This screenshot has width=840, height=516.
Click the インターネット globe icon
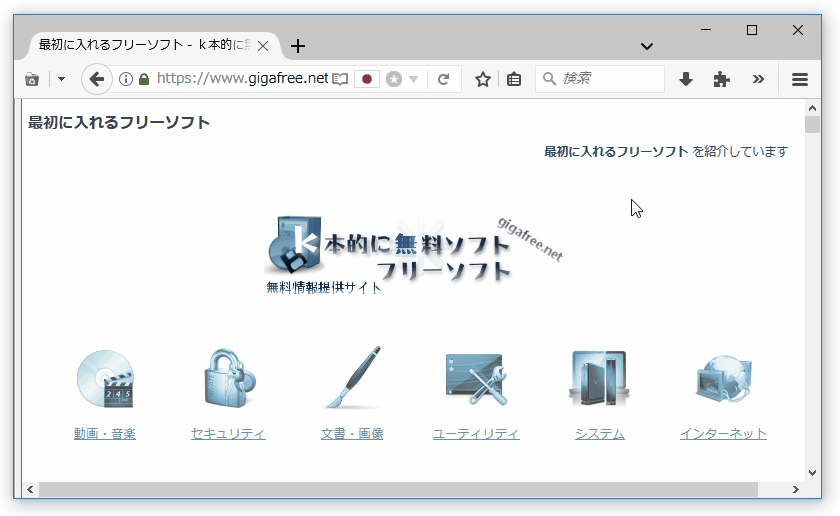pos(724,379)
